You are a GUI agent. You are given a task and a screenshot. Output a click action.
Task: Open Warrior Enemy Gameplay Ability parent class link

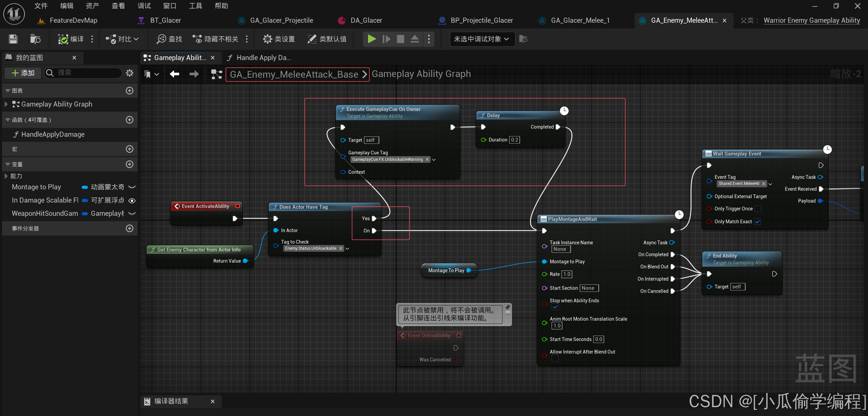(812, 20)
